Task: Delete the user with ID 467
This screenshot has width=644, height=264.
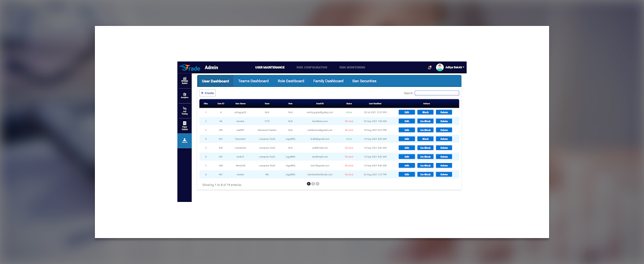Action: click(x=444, y=175)
